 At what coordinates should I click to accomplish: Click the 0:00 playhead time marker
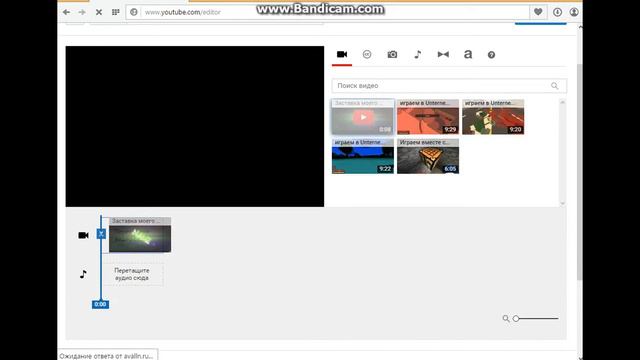[x=100, y=304]
